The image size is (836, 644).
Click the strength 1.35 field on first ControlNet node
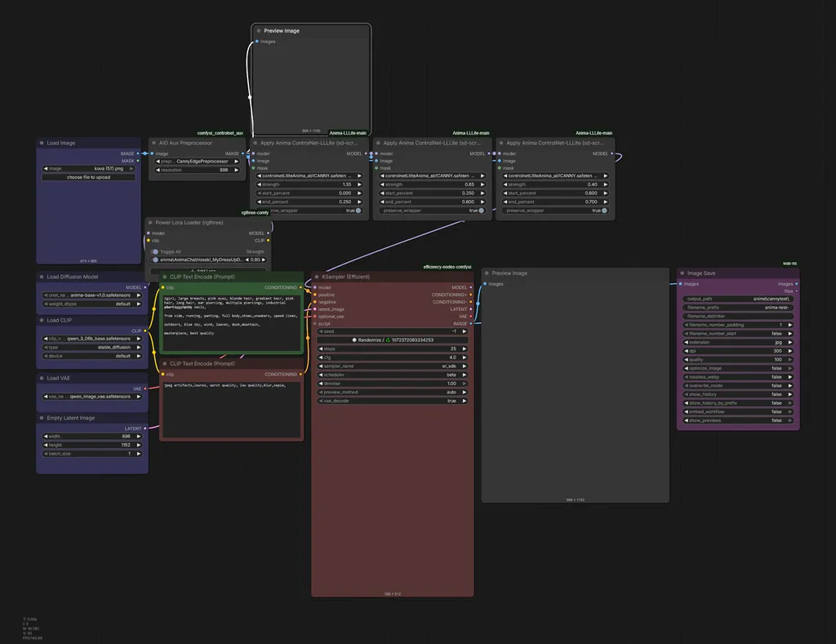pos(309,184)
